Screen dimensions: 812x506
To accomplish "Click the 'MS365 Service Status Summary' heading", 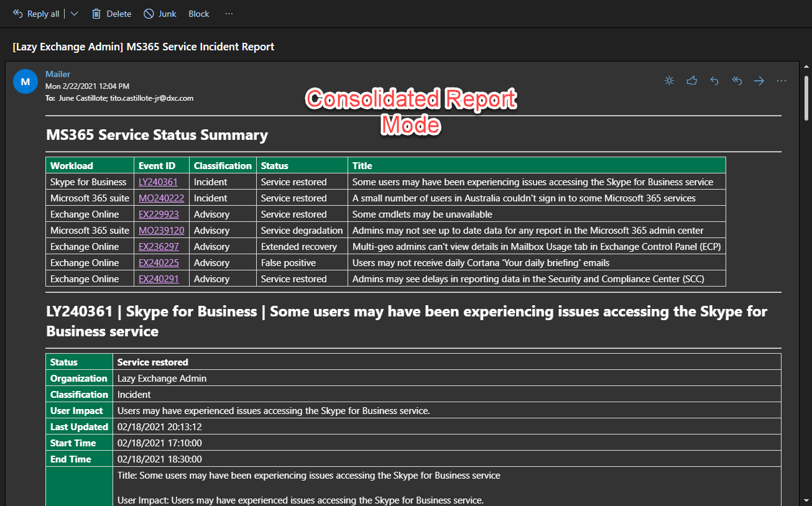I will 157,135.
